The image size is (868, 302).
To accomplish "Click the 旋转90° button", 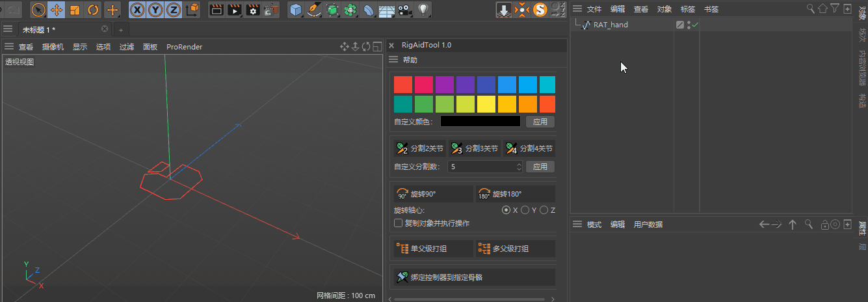I will [x=434, y=194].
